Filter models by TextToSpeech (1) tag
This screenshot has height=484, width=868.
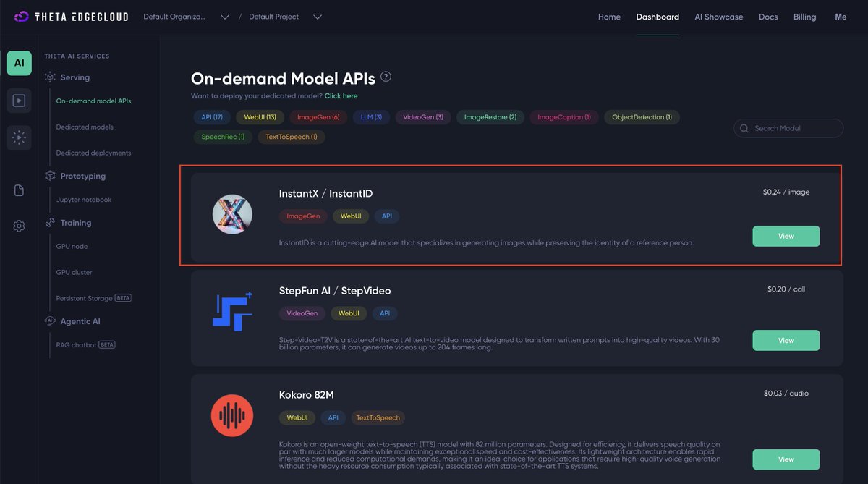click(x=291, y=137)
